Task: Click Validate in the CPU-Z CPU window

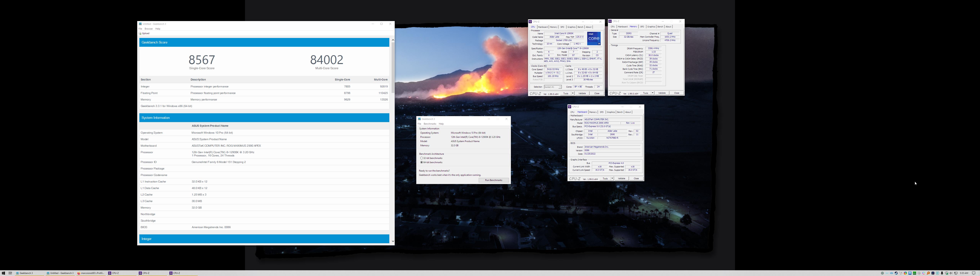Action: click(582, 93)
